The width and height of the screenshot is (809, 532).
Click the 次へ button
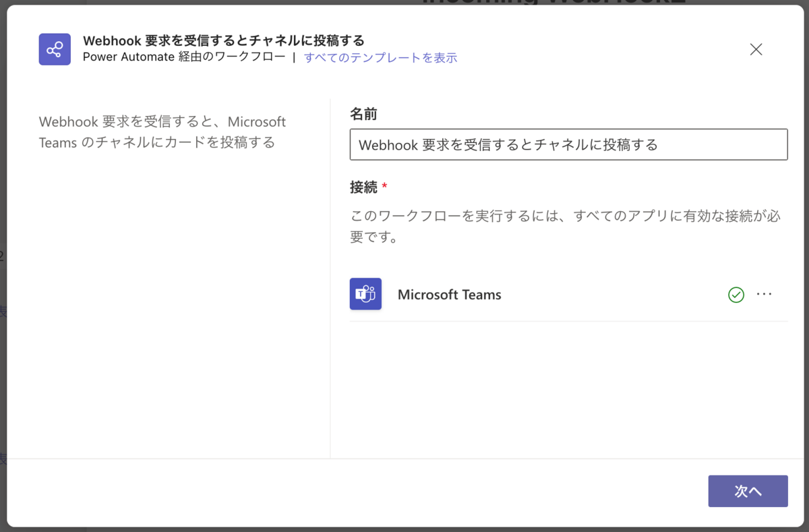pyautogui.click(x=748, y=491)
